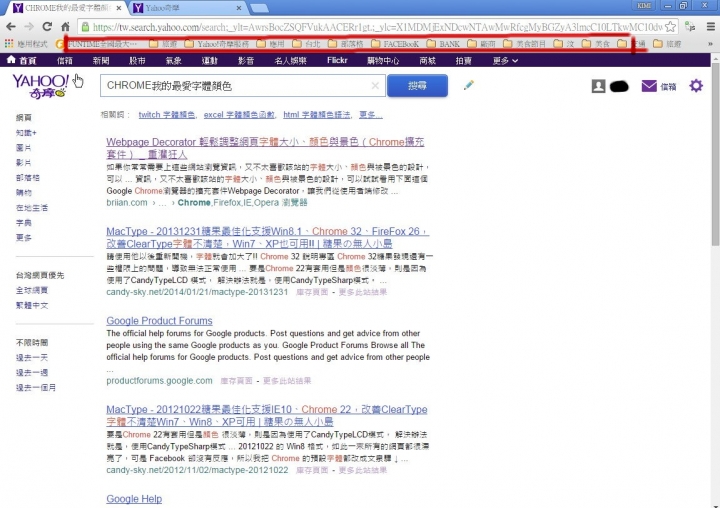
Task: Filter by 全球網頁 in sidebar
Action: pyautogui.click(x=32, y=290)
